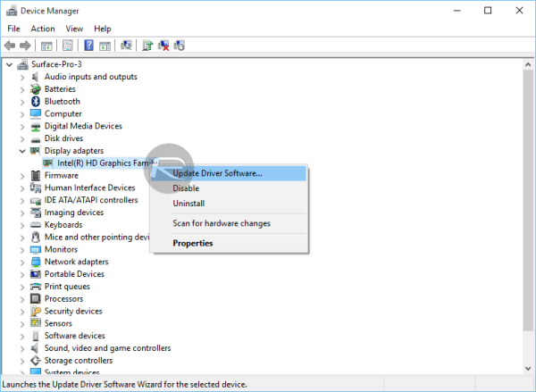Viewport: 536px width, 392px height.
Task: Click the Uninstall device red-X icon
Action: (x=163, y=46)
